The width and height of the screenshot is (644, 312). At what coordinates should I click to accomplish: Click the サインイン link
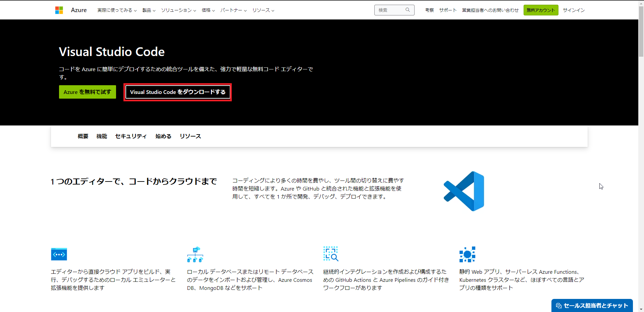point(574,10)
